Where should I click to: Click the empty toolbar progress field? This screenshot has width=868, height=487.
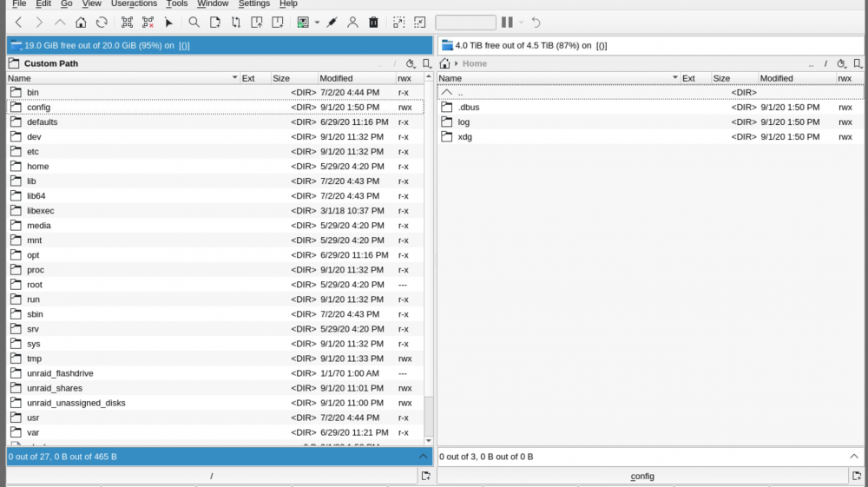coord(465,23)
